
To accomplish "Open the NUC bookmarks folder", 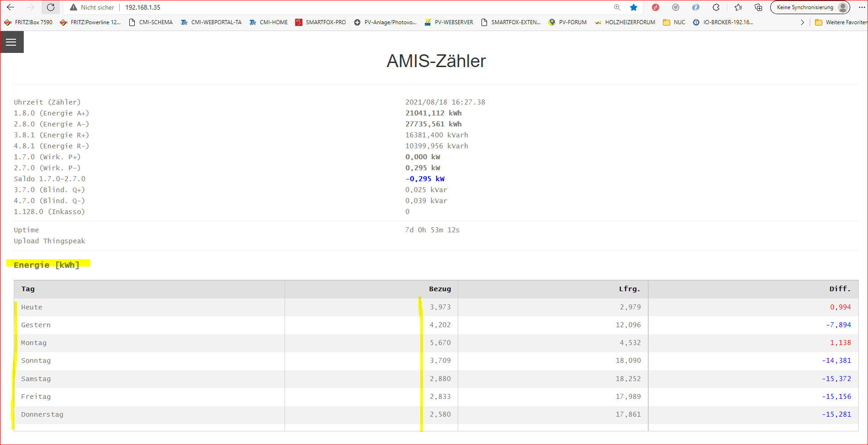I will click(674, 22).
